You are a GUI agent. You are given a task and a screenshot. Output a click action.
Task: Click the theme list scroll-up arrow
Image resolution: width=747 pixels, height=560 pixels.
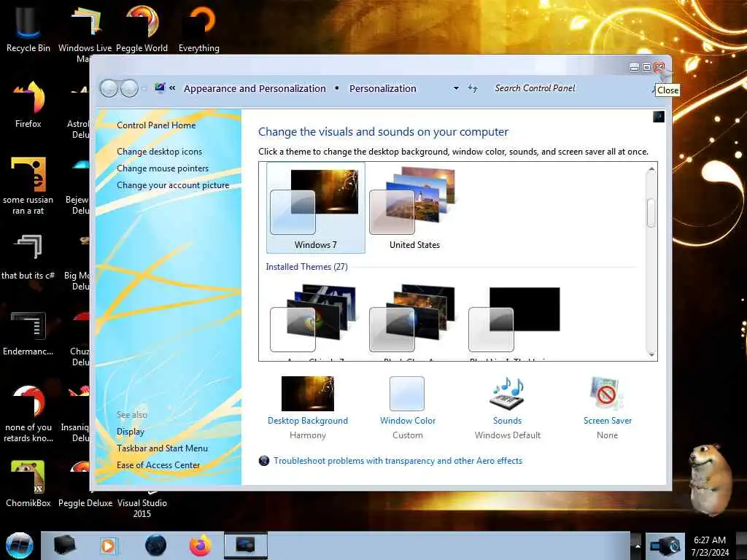[651, 169]
